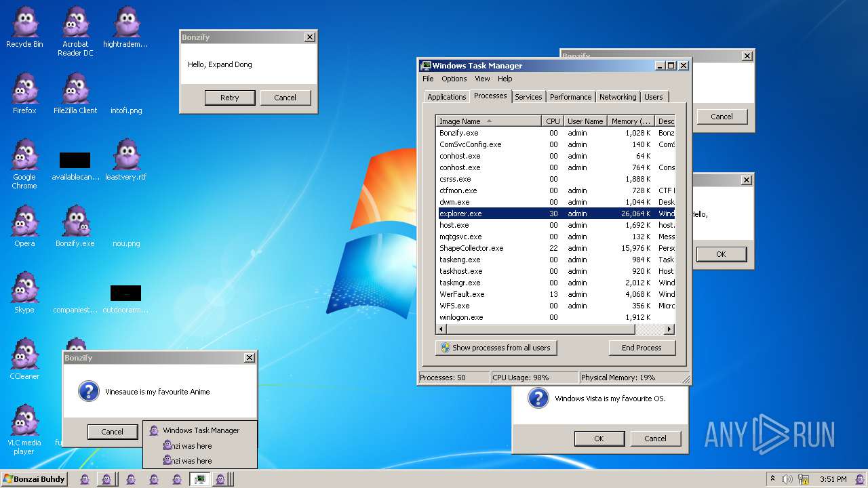Open the network tray icon
Image resolution: width=868 pixels, height=488 pixels.
coord(802,479)
